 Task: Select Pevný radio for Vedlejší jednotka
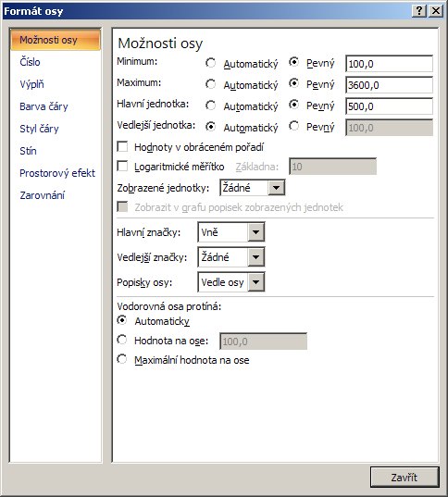pyautogui.click(x=294, y=126)
